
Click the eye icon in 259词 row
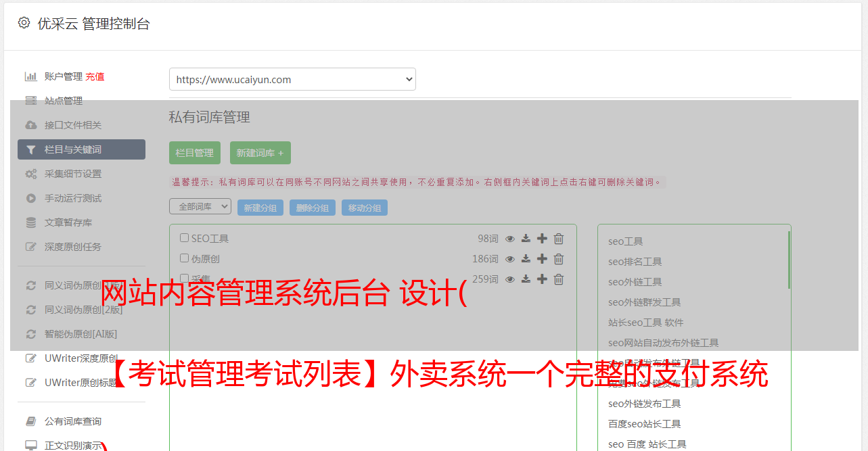(510, 279)
